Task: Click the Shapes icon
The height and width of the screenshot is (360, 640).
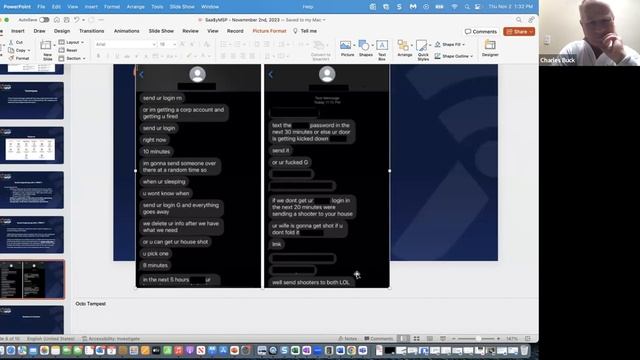Action: (x=364, y=45)
